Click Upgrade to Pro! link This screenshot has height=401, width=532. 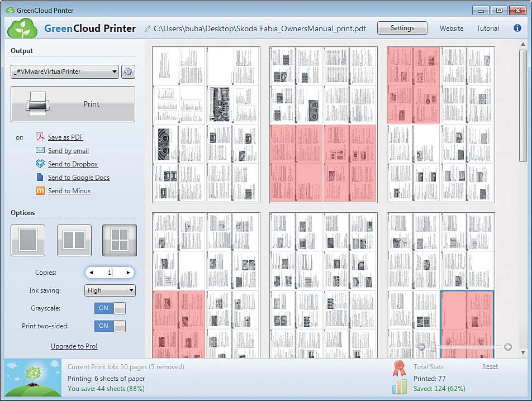click(74, 346)
